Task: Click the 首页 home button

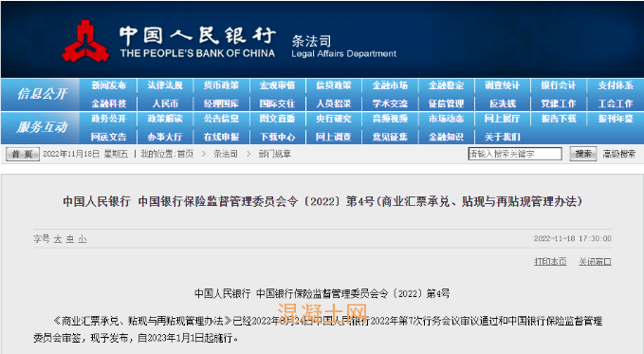Action: click(23, 154)
